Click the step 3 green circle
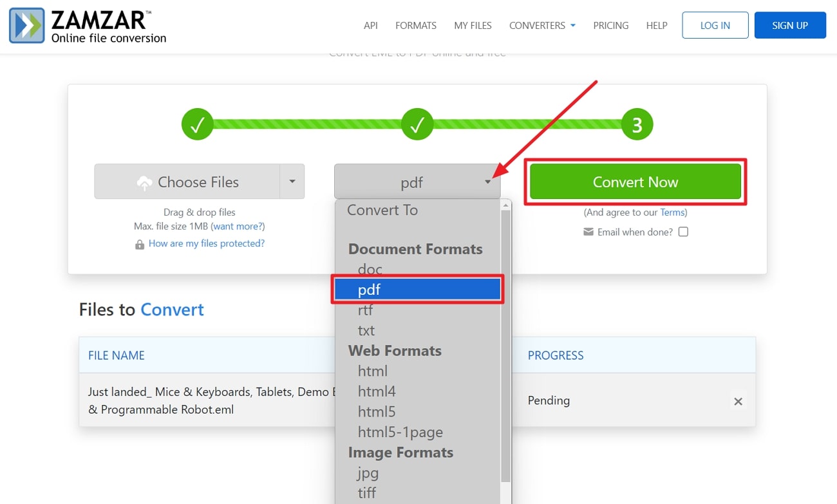Screen dimensions: 837x504 pyautogui.click(x=637, y=125)
